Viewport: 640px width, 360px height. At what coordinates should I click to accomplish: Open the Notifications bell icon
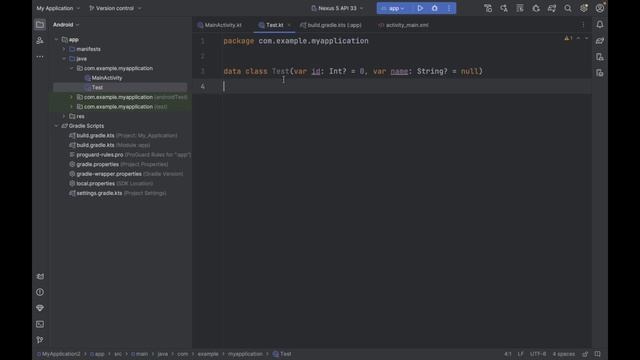[x=600, y=24]
